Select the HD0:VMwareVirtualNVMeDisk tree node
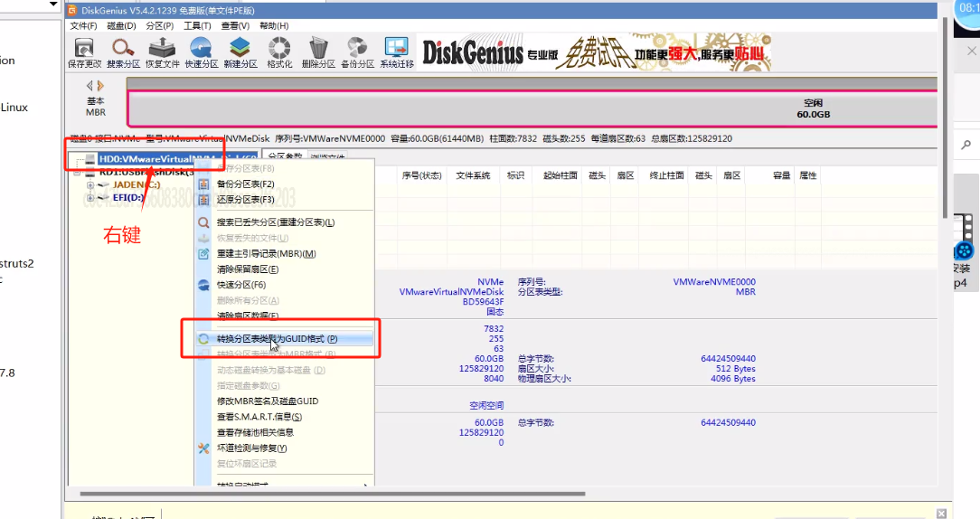This screenshot has width=980, height=519. pos(177,159)
